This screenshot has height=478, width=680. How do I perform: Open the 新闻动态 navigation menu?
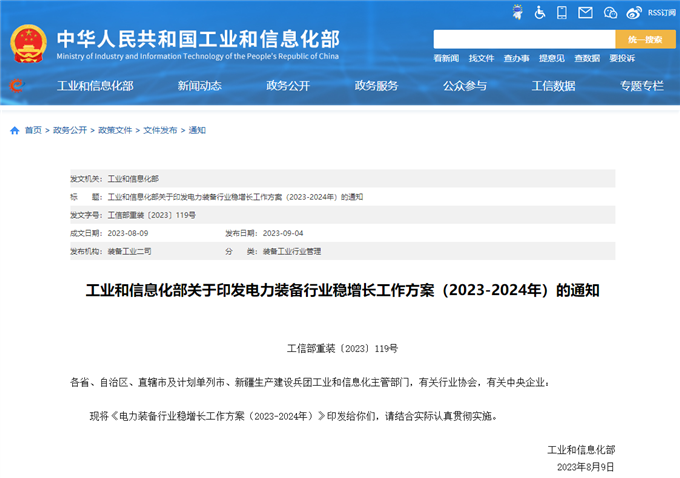click(x=199, y=86)
